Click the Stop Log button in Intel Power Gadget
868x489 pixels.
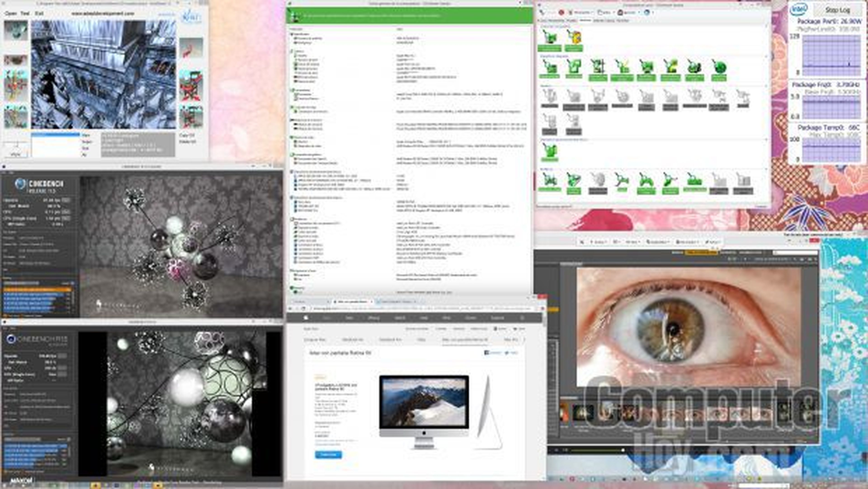837,10
